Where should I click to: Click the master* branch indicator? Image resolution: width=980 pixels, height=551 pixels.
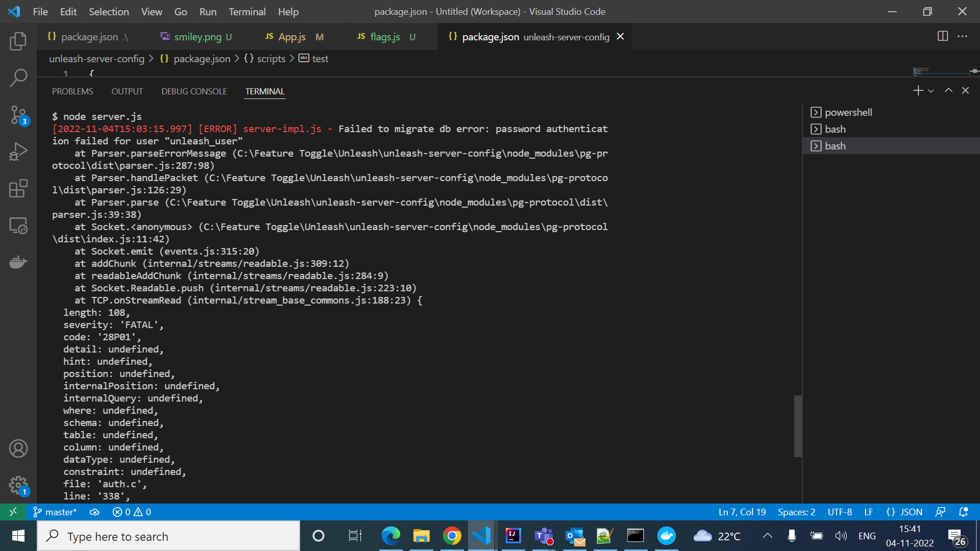point(55,512)
